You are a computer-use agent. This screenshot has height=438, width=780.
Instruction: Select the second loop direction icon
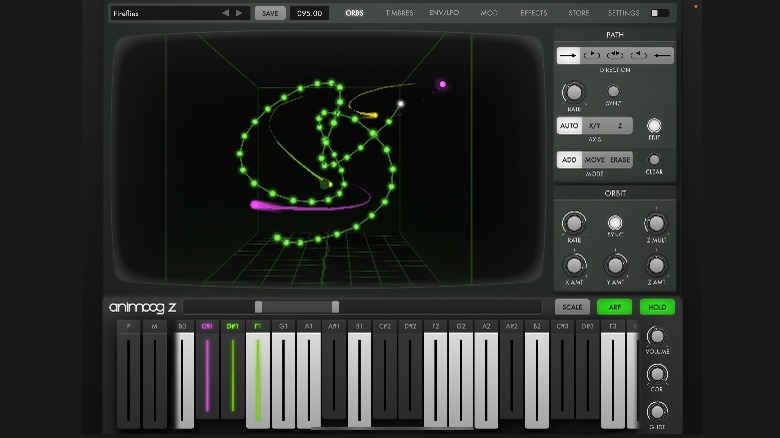pos(591,55)
